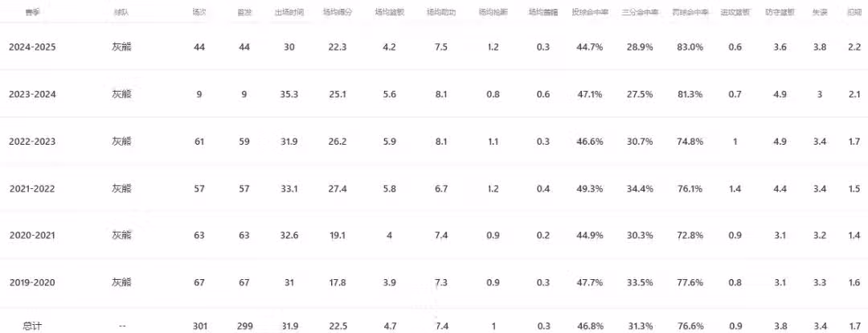Viewport: 868px width, 333px height.
Task: Click the 2019-2020 season label
Action: pyautogui.click(x=32, y=282)
